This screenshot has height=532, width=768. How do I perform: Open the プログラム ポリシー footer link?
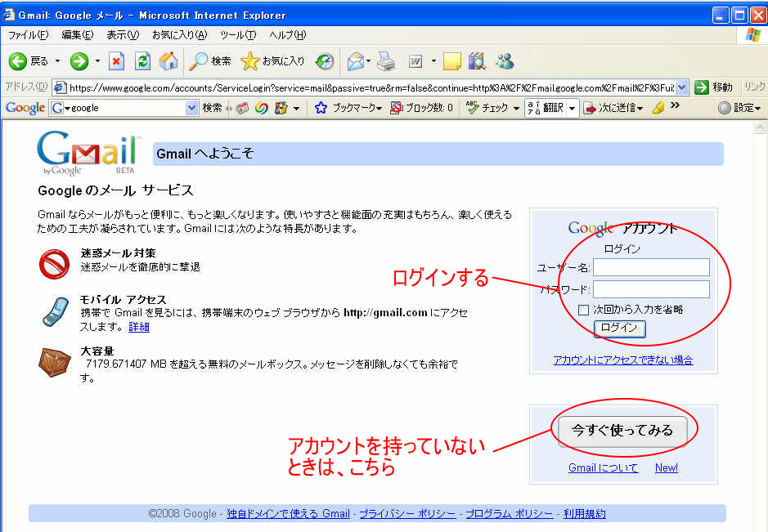(509, 514)
